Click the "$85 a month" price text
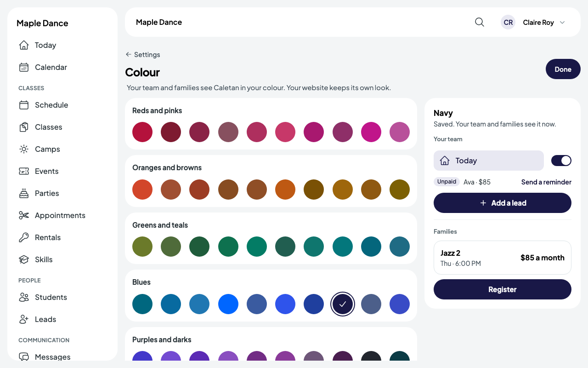The height and width of the screenshot is (368, 588). pos(543,258)
